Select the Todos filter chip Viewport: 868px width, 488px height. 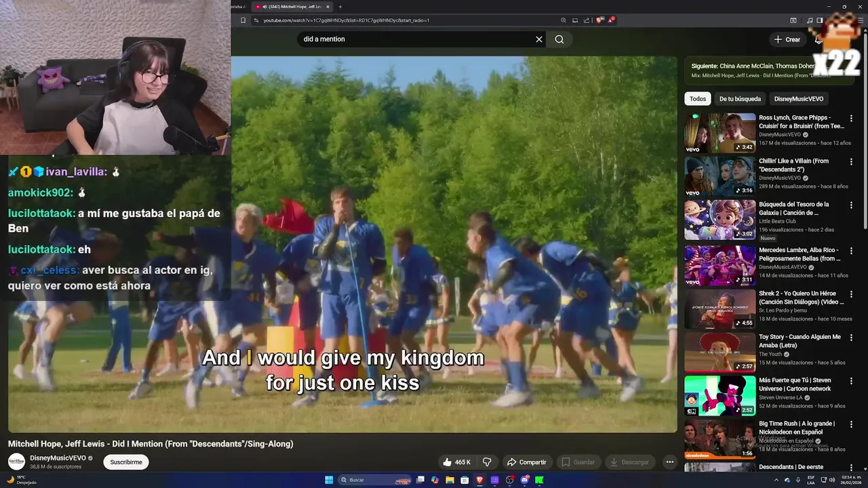698,99
